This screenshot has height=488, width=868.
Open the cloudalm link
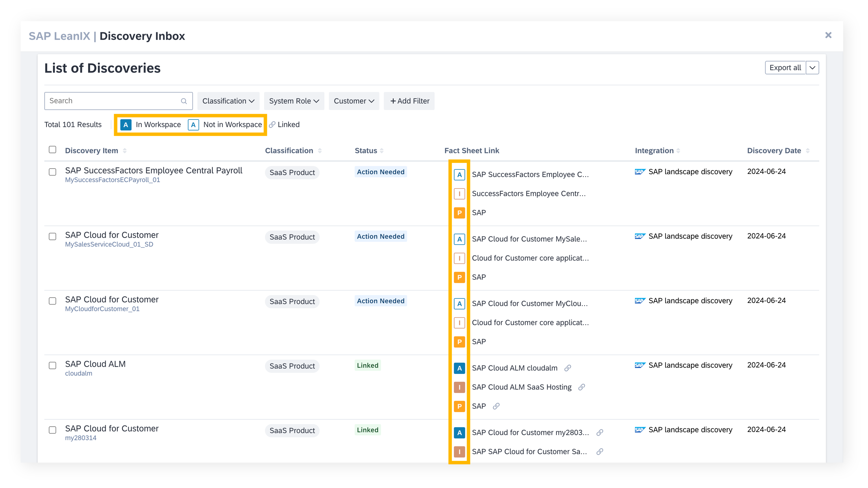coord(79,373)
